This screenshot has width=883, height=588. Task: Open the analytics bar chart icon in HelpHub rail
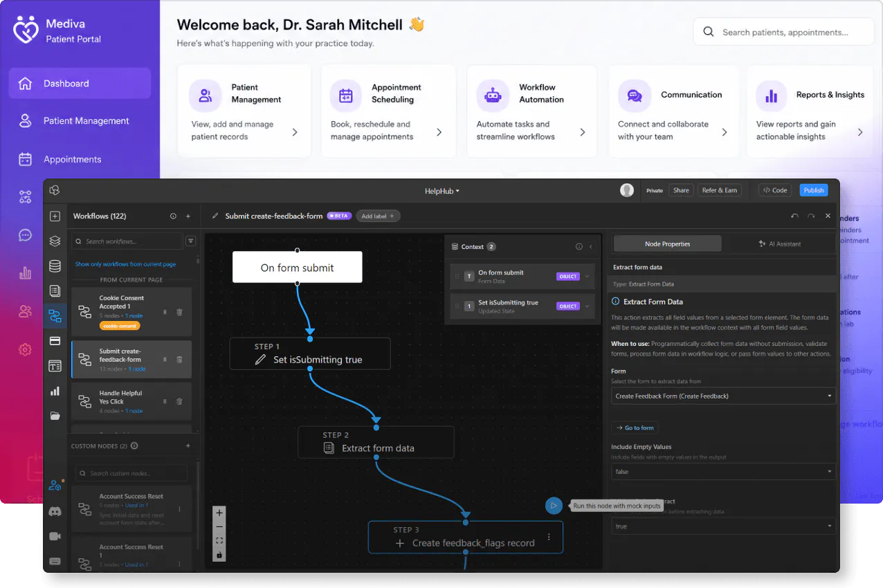coord(55,391)
